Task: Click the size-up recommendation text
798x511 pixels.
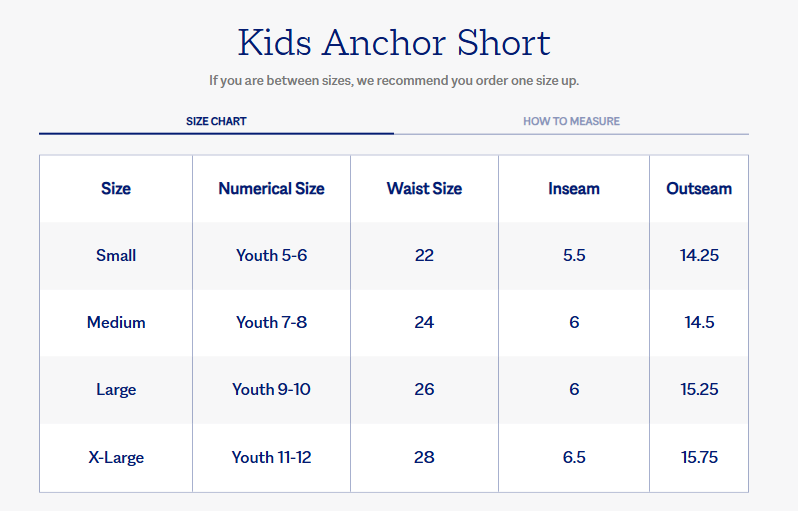Action: tap(394, 80)
